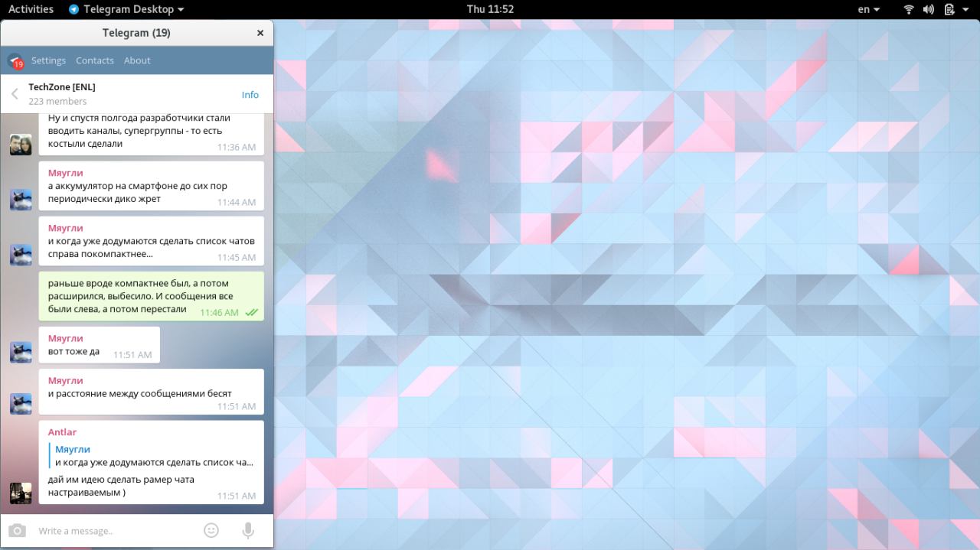Click avatar beside the 11:36 AM message
Image resolution: width=980 pixels, height=550 pixels.
tap(21, 144)
